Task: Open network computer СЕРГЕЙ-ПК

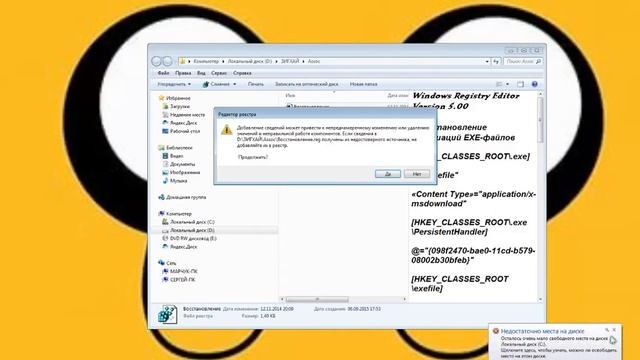Action: point(182,280)
